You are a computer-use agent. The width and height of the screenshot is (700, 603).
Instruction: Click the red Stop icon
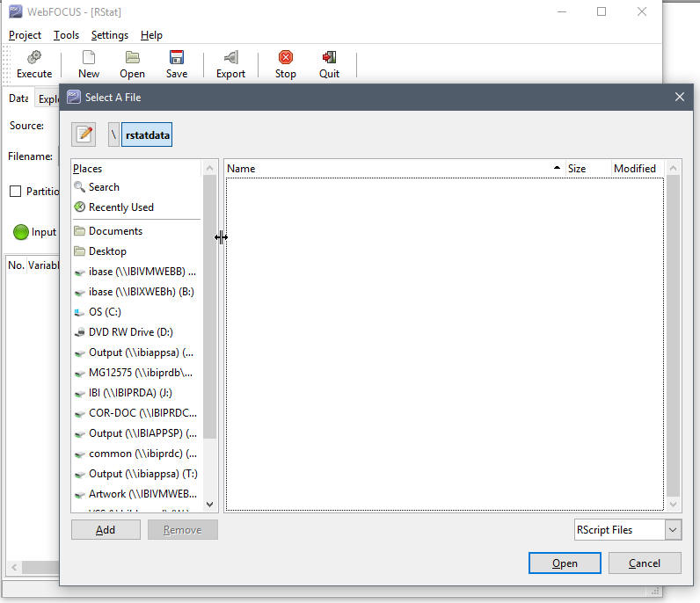(285, 58)
